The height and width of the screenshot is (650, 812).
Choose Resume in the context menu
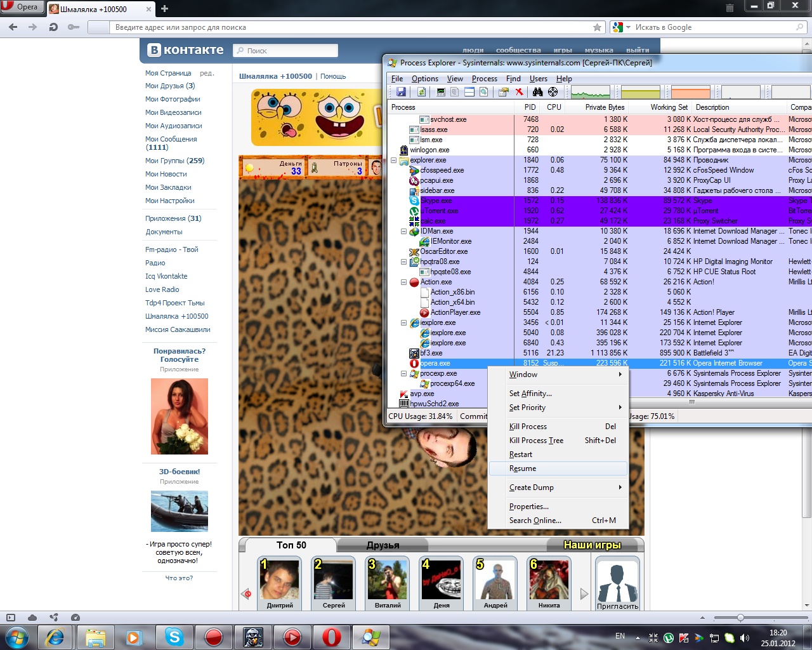[523, 468]
